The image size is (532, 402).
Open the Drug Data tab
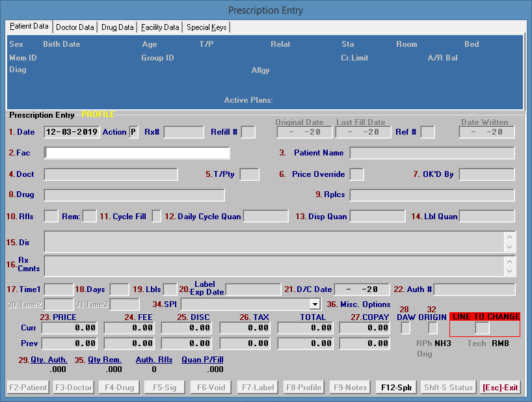118,27
